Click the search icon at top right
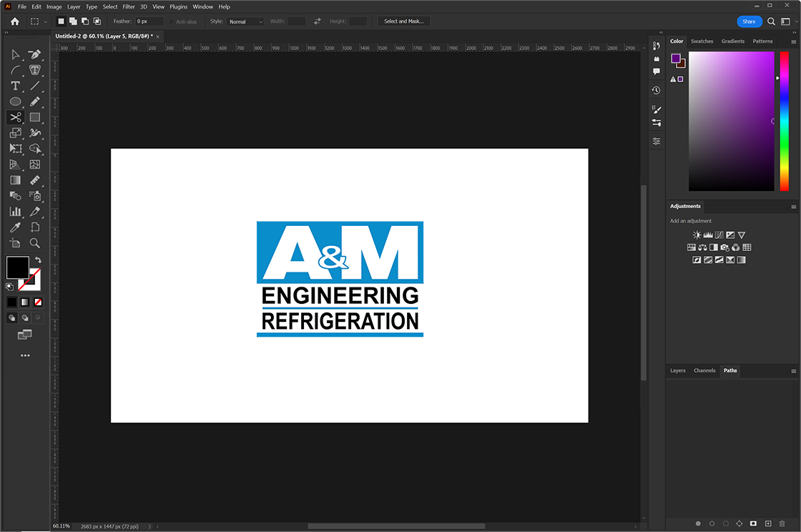 coord(772,21)
